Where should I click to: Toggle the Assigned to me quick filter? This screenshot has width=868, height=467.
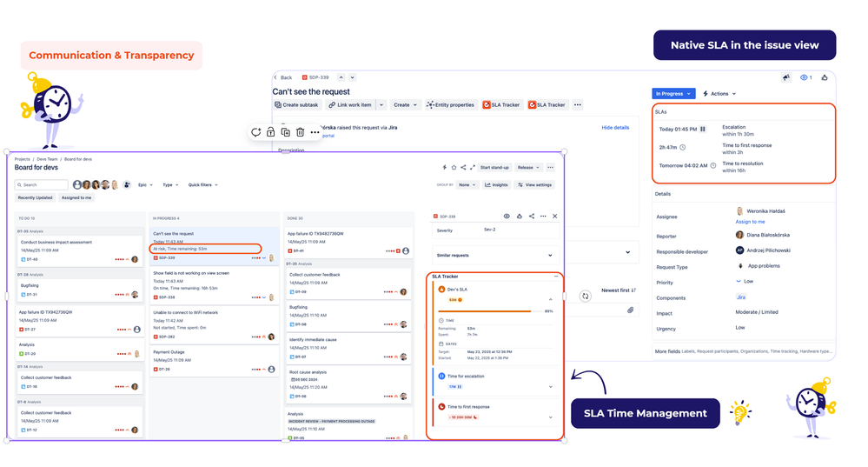click(x=76, y=197)
